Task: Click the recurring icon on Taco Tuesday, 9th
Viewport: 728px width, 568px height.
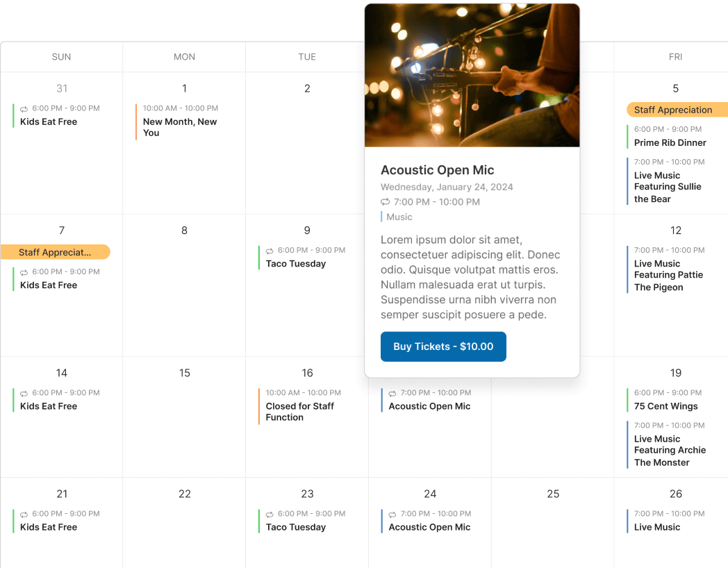Action: point(270,251)
